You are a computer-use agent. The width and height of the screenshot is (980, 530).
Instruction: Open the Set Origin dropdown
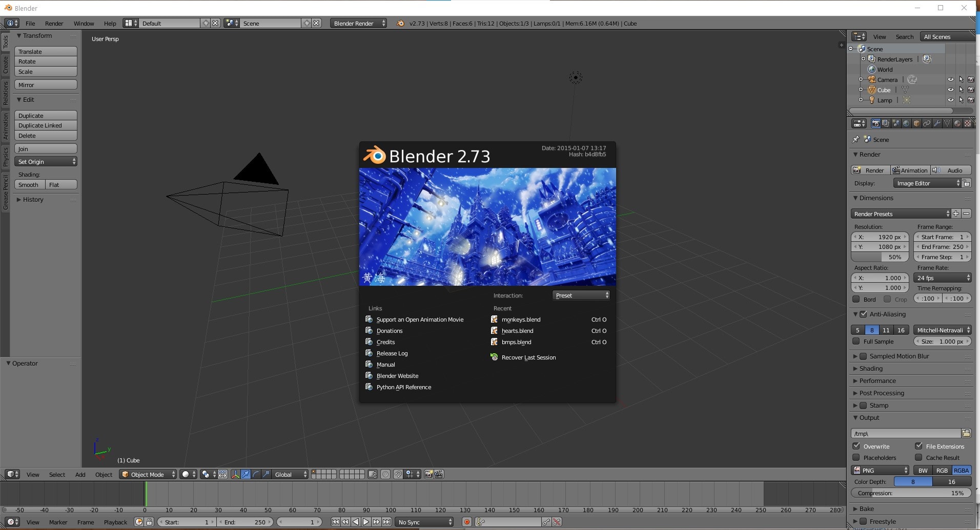[46, 161]
